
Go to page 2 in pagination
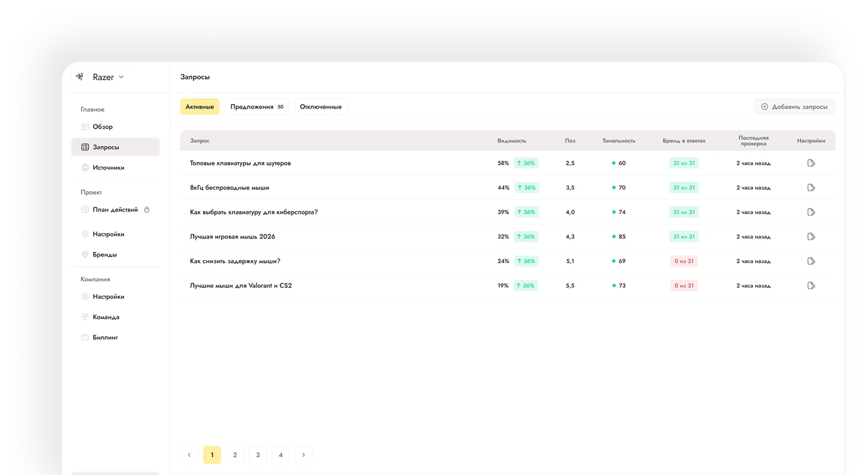[235, 455]
